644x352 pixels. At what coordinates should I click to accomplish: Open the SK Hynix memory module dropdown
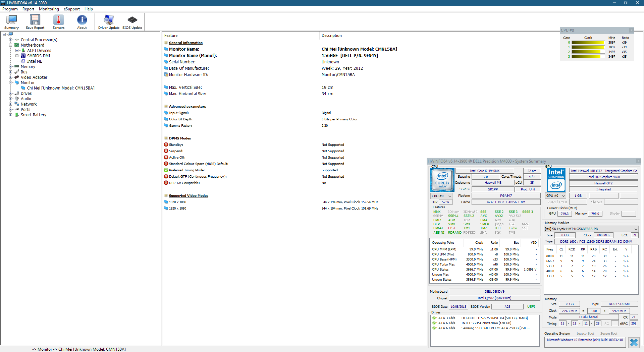tap(591, 229)
